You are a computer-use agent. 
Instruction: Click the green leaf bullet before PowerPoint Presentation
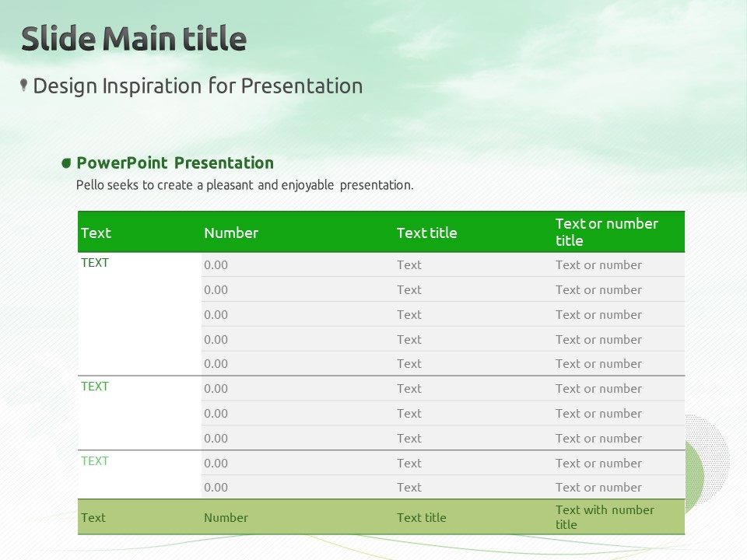click(66, 163)
